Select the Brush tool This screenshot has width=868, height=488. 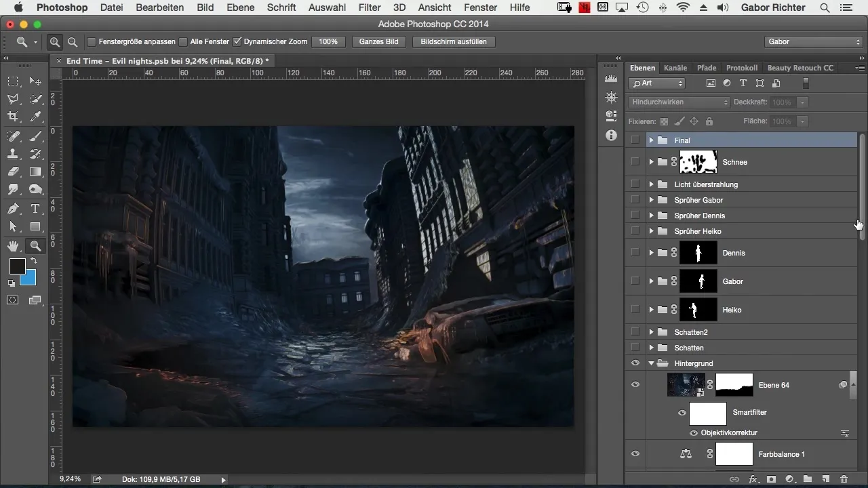[x=35, y=136]
